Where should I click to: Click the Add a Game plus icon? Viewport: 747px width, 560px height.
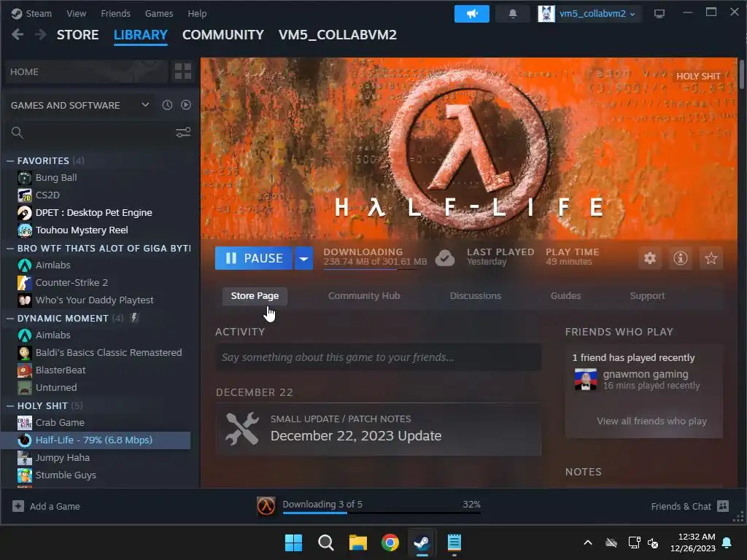[18, 506]
